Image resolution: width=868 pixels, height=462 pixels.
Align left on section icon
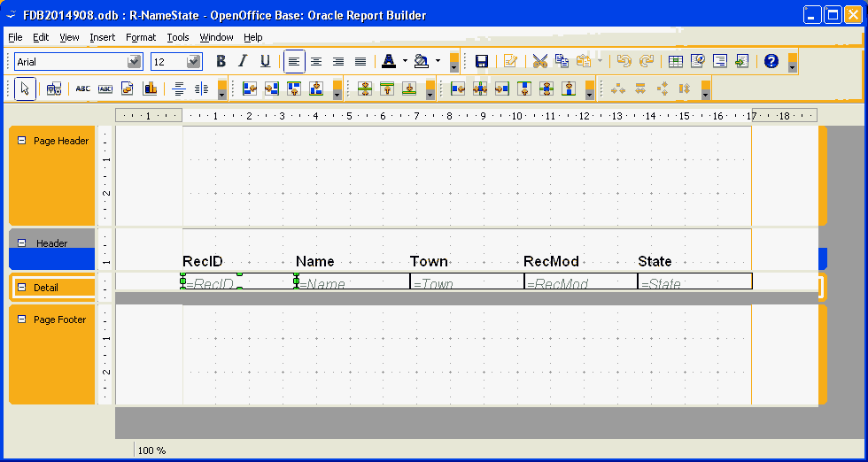pyautogui.click(x=250, y=89)
